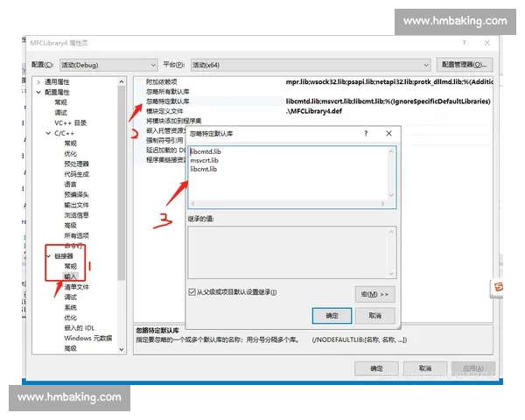Collapse the 链接器 tree node

pos(49,256)
